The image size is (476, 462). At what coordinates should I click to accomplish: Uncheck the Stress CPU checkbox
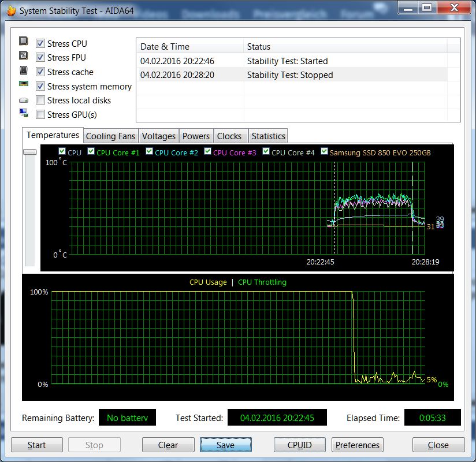pos(40,43)
